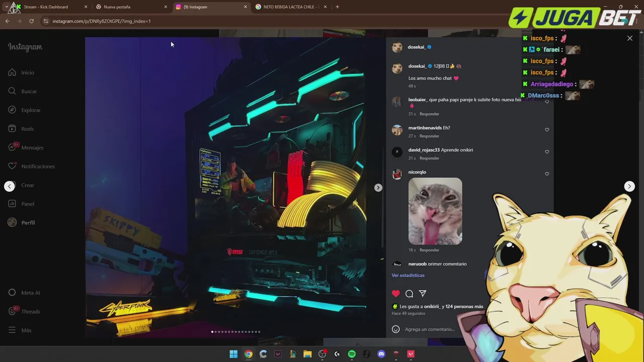Open the nicorqlo username link

click(417, 172)
